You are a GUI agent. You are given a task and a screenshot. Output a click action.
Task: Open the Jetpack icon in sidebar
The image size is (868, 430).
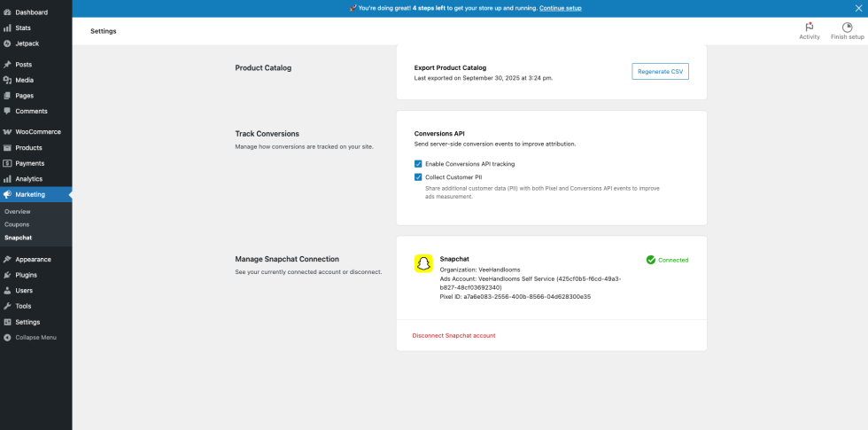click(7, 43)
